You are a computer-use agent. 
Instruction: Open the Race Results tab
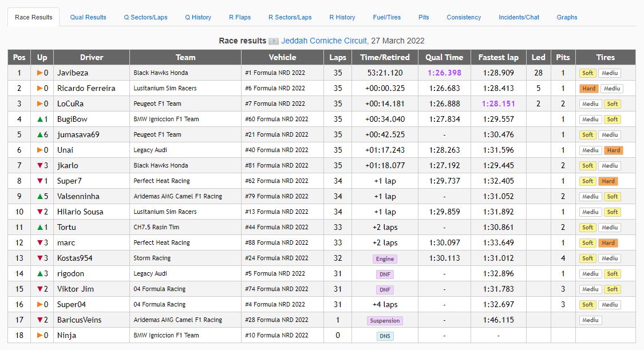tap(34, 17)
